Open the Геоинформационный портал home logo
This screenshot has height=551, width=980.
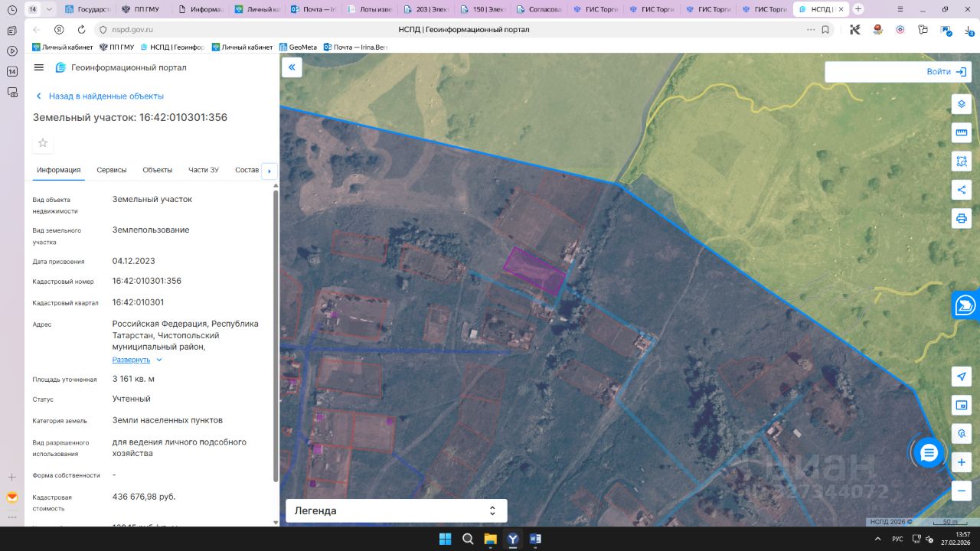tap(120, 67)
